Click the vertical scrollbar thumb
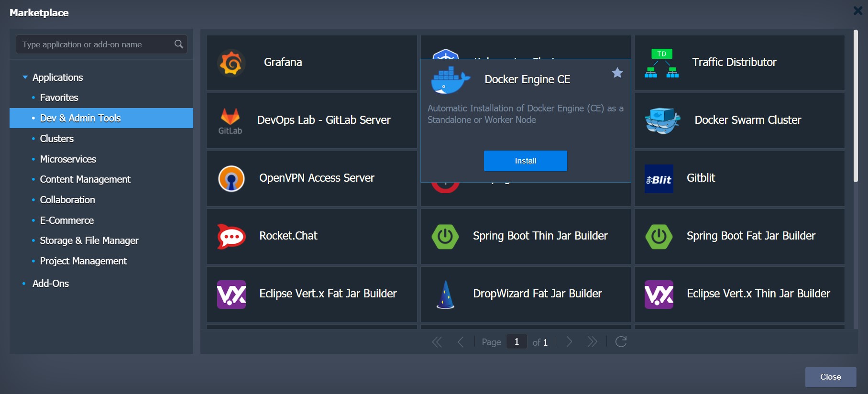868x394 pixels. coord(856,106)
